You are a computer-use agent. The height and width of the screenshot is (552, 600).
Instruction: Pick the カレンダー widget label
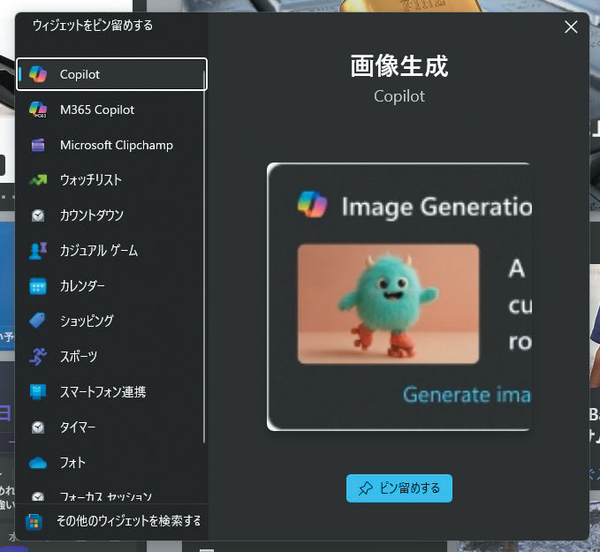[x=82, y=286]
